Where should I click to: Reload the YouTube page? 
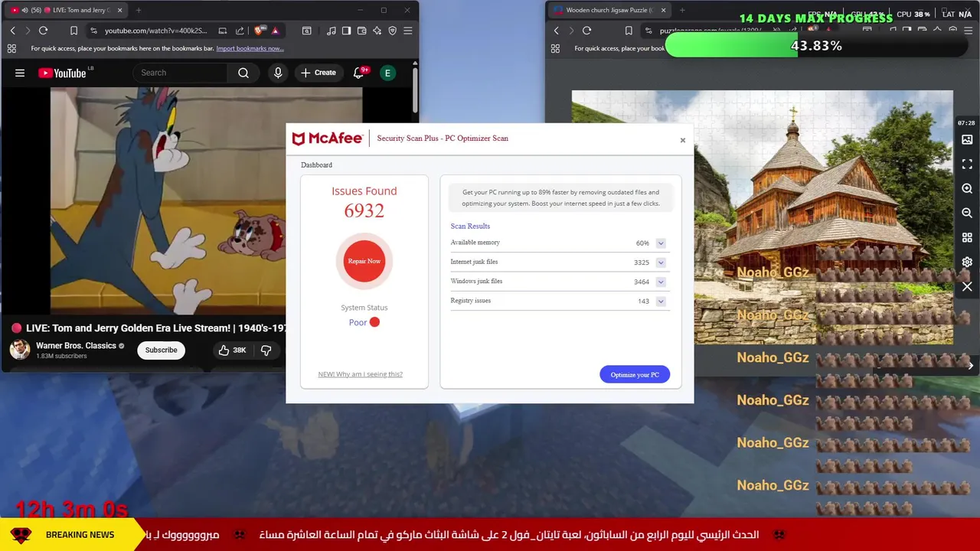[43, 31]
